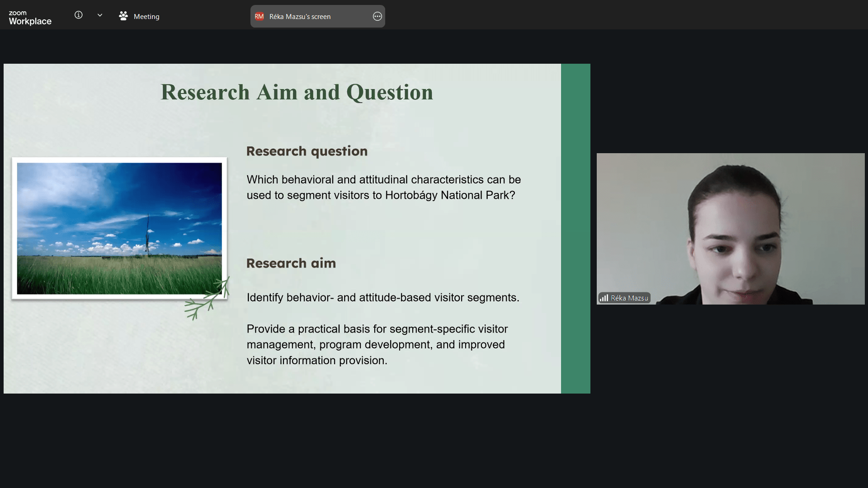The image size is (868, 488).
Task: Click the Identify behavior- and attitude-based text
Action: coord(382,298)
